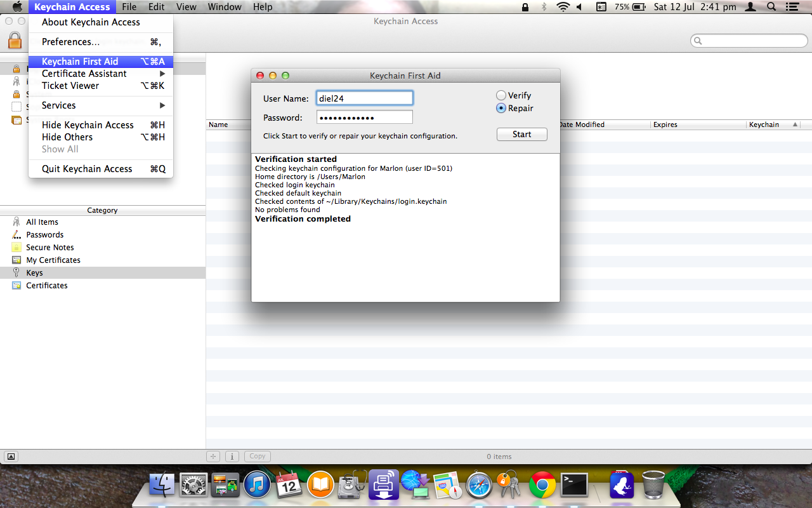
Task: Open the user account menu bar item
Action: [750, 7]
